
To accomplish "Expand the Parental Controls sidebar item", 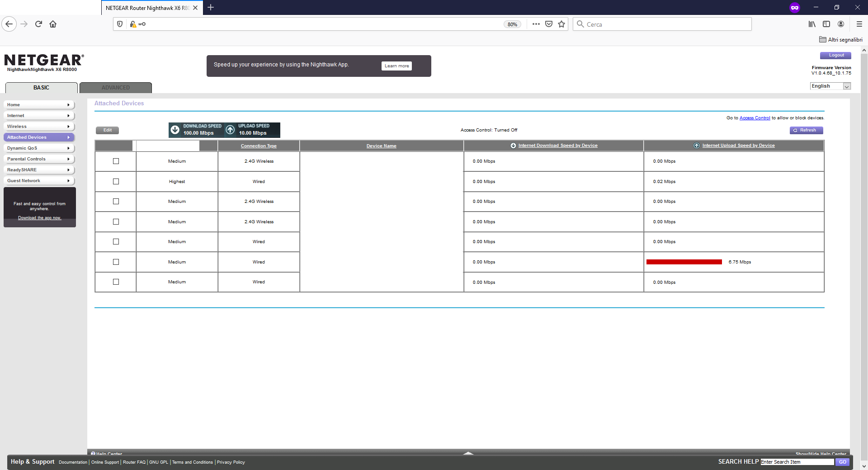I will click(x=38, y=159).
